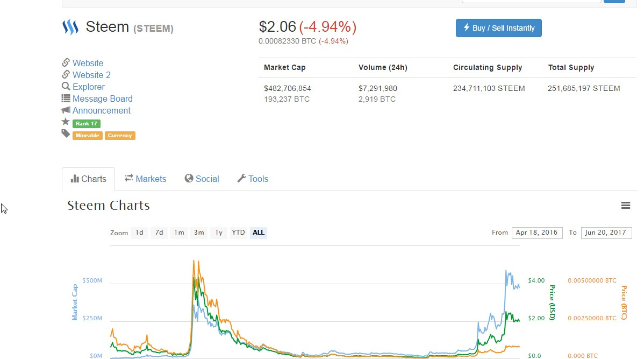
Task: Set chart zoom to 1m
Action: tap(179, 233)
